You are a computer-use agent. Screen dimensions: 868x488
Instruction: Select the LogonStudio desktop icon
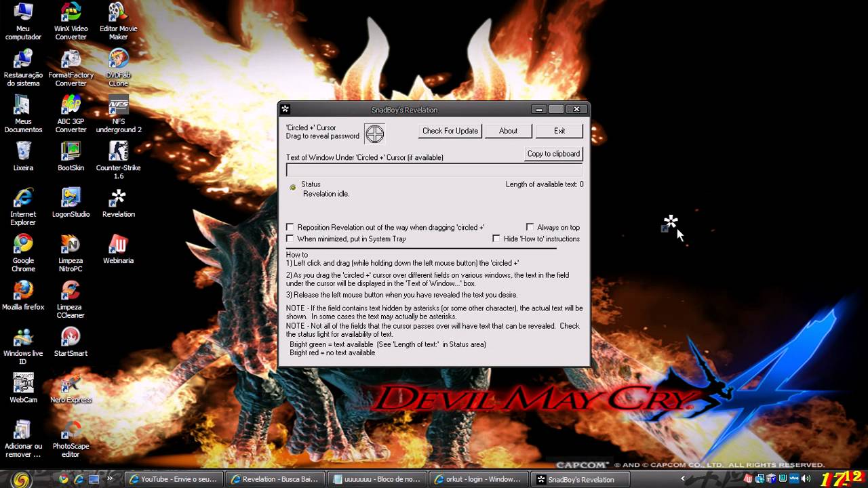[x=71, y=203]
